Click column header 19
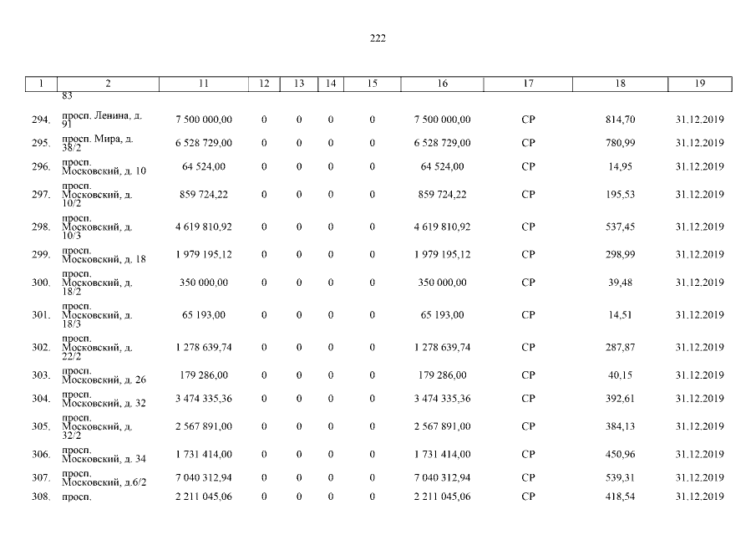This screenshot has height=535, width=756. 699,84
